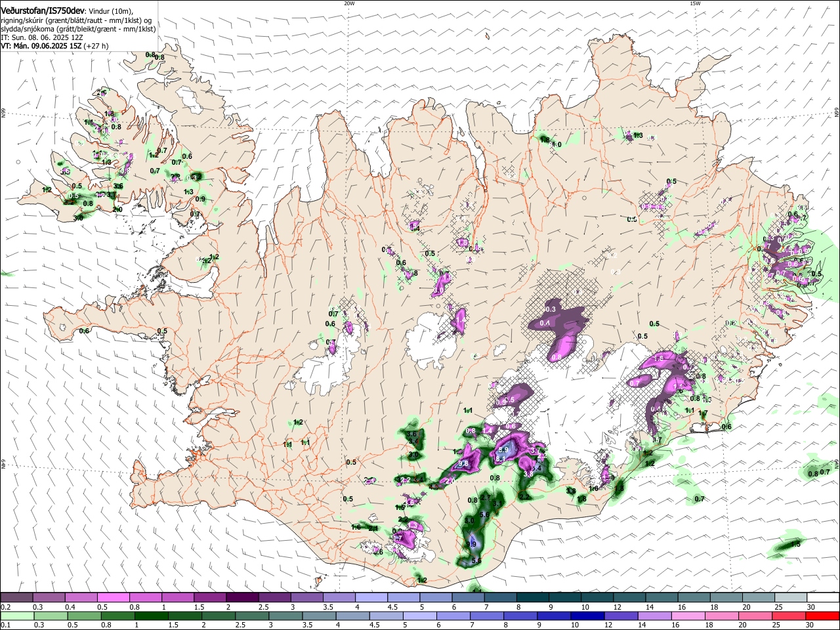Select upper legend swatch between 0.5 and 0.8
This screenshot has width=840, height=630.
113,598
